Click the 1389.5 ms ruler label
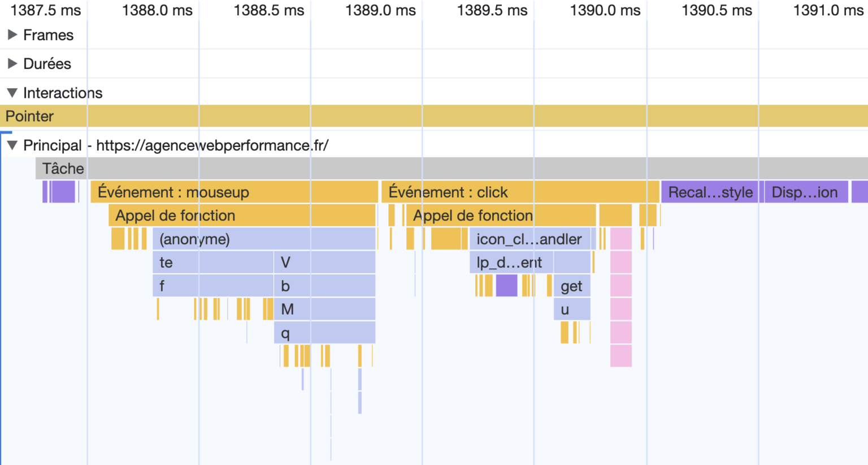 [492, 10]
